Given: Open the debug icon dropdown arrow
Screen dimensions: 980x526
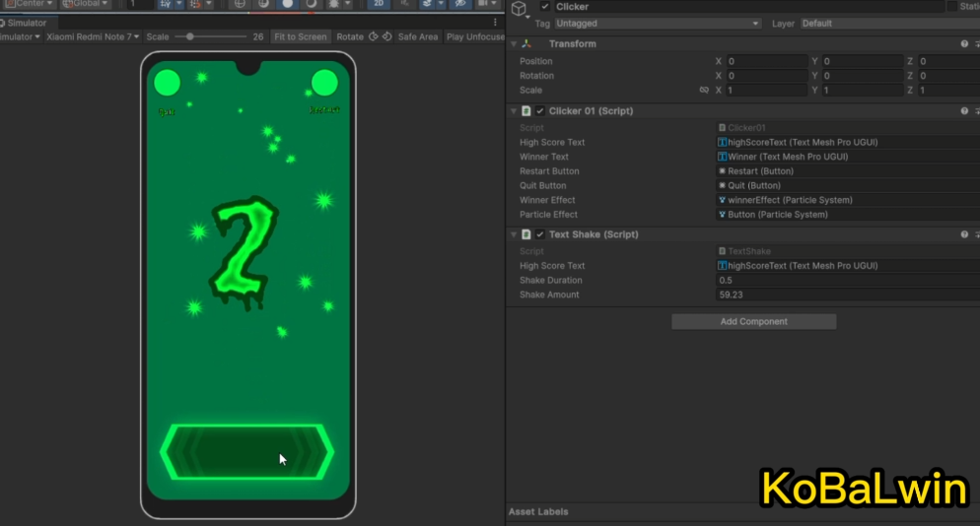Looking at the screenshot, I should coord(347,4).
